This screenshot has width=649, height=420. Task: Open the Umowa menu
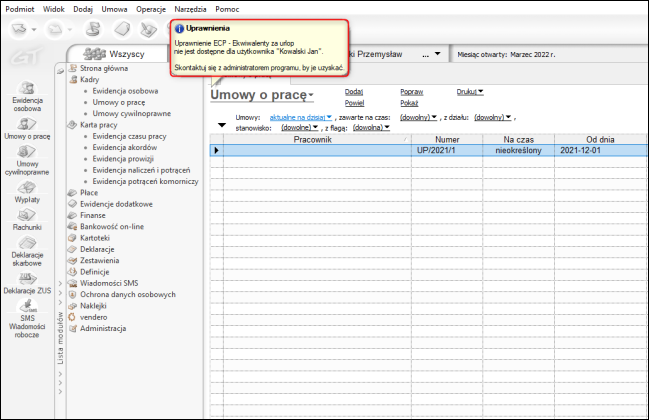114,9
